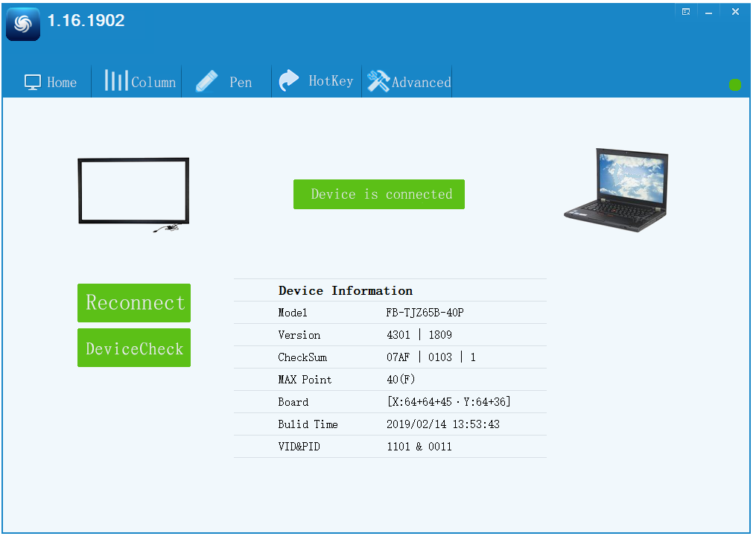756x539 pixels.
Task: Click the Board label
Action: click(293, 402)
